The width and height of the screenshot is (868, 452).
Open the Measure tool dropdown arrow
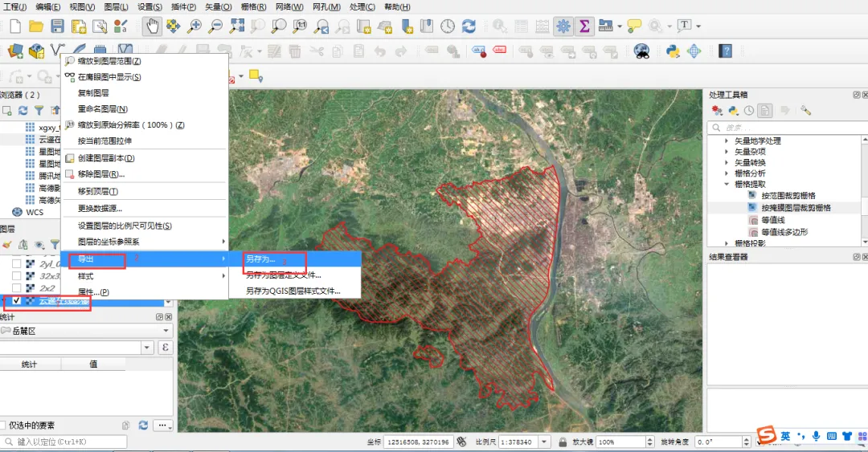click(620, 26)
